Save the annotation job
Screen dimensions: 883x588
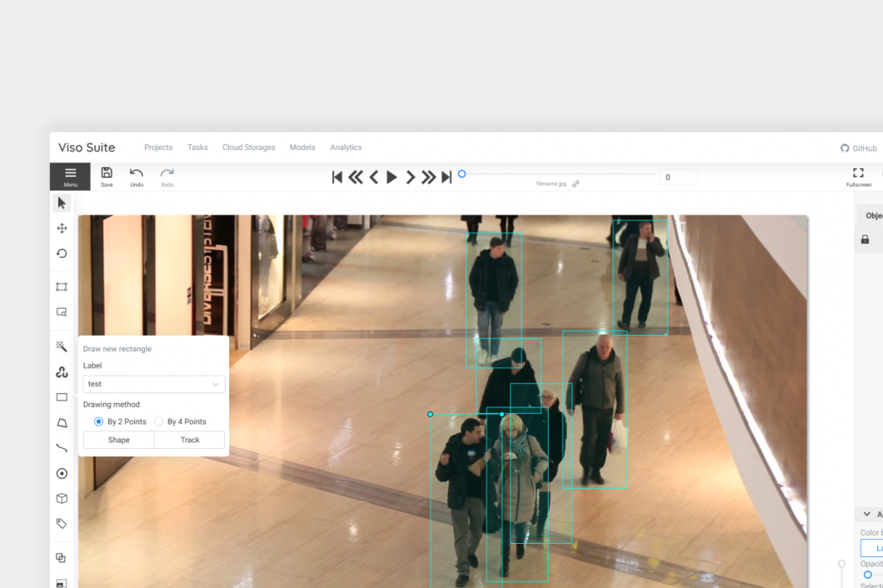107,177
